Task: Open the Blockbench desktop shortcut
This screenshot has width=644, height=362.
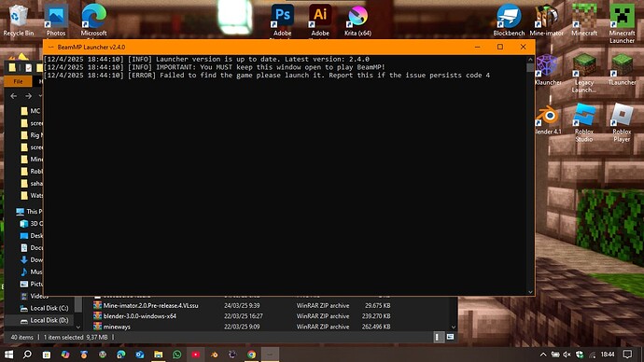Action: [509, 20]
